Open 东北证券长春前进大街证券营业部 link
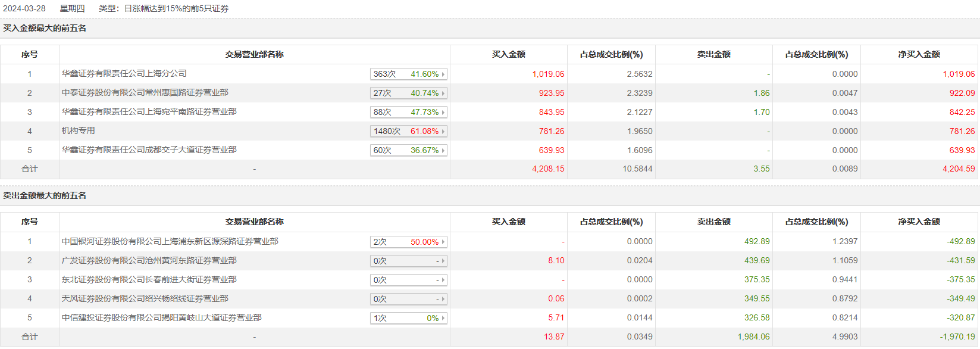The height and width of the screenshot is (349, 980). tap(149, 279)
